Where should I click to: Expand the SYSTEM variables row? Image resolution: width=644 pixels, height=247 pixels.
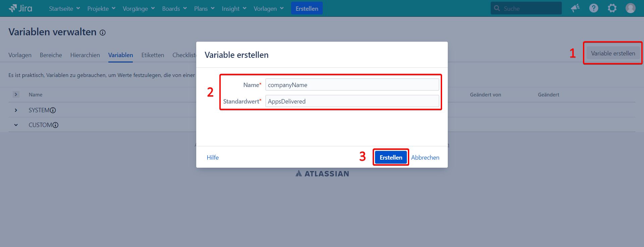16,110
